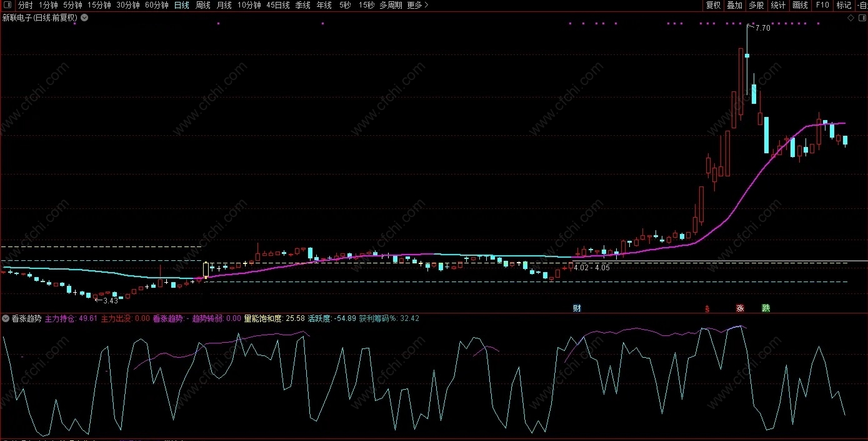This screenshot has height=441, width=868.
Task: Toggle 复权 price adjustment
Action: click(713, 5)
